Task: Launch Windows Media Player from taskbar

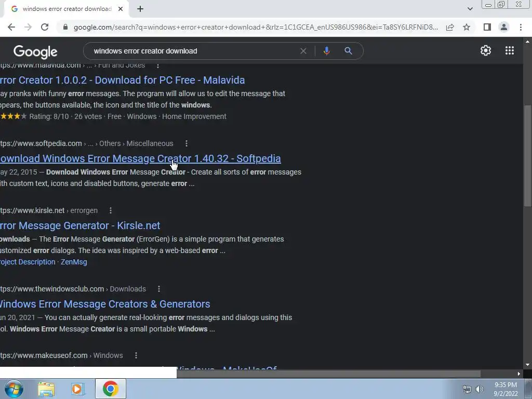Action: click(x=77, y=389)
